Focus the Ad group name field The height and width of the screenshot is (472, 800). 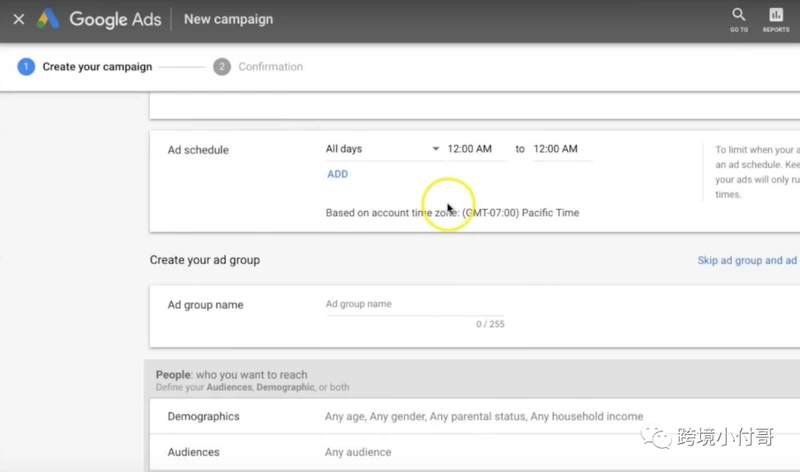click(415, 304)
